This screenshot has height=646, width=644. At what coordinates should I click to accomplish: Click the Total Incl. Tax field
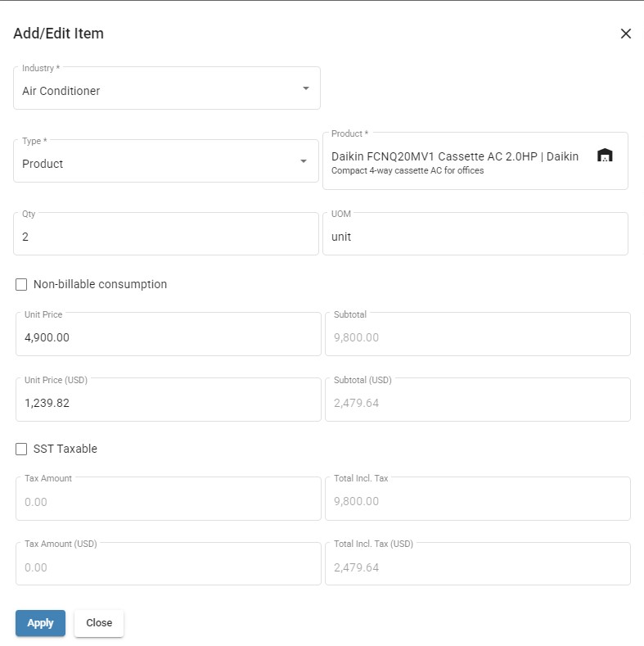click(x=478, y=499)
